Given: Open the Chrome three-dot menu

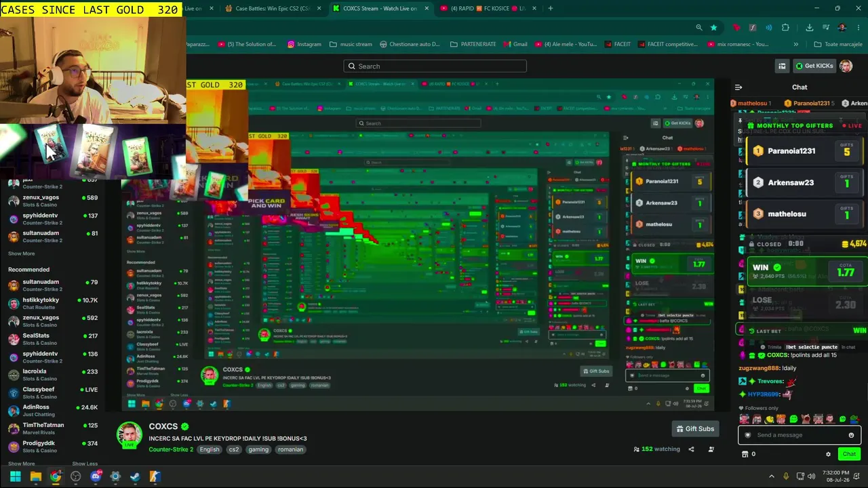Looking at the screenshot, I should (x=859, y=28).
